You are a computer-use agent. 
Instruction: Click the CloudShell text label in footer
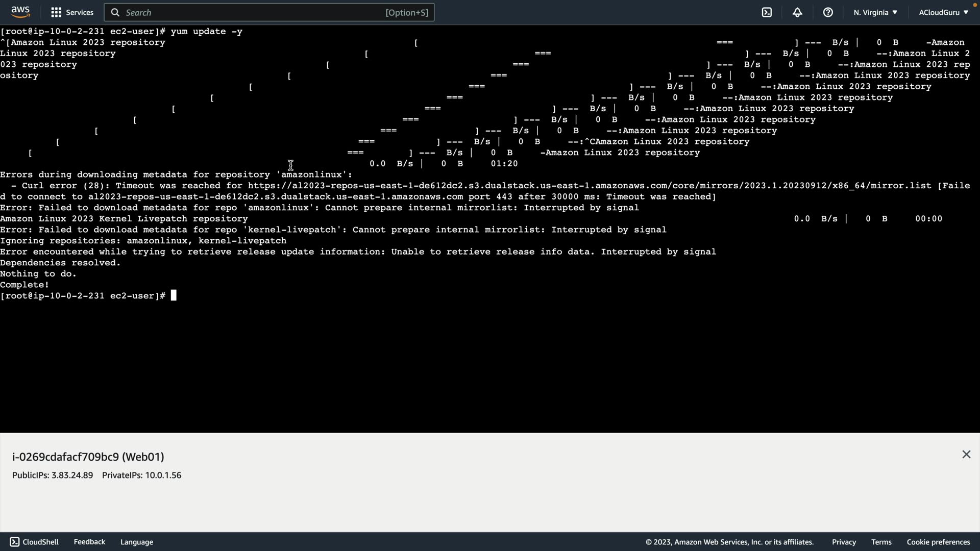pos(41,542)
